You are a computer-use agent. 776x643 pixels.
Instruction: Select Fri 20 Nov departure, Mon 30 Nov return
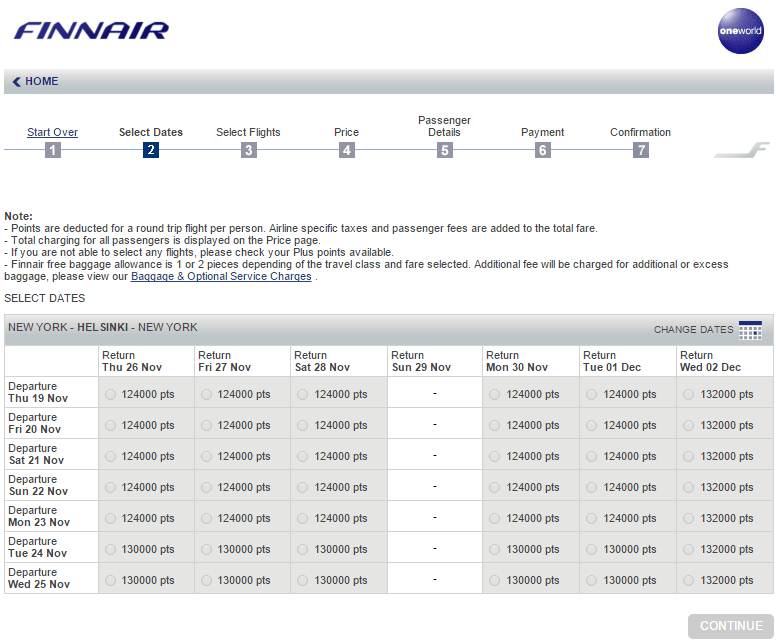pos(494,426)
